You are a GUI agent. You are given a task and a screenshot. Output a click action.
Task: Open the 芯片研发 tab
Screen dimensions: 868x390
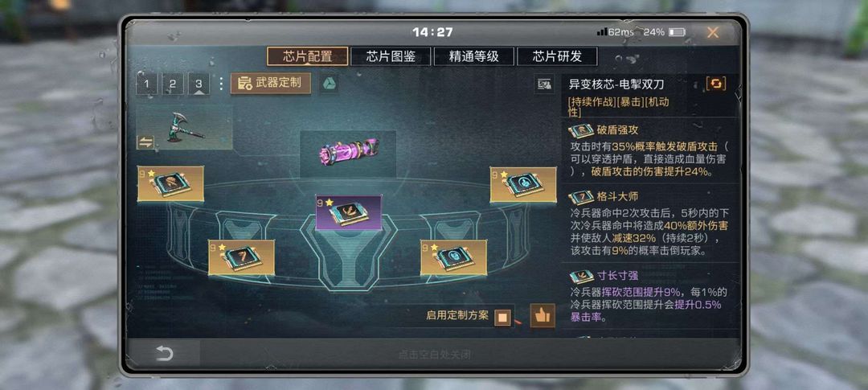click(557, 56)
